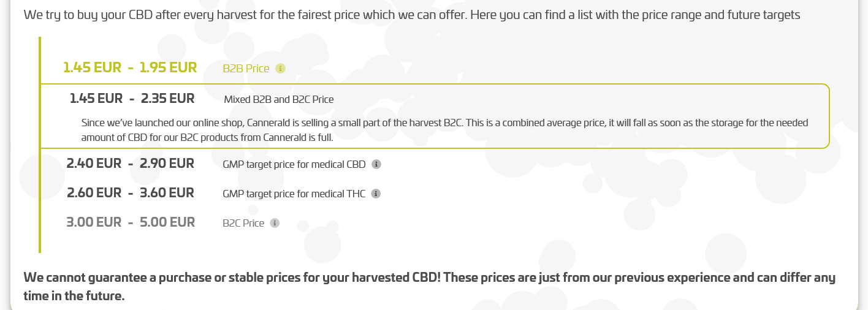
Task: Click GMP target price for medical THC label
Action: click(x=294, y=194)
